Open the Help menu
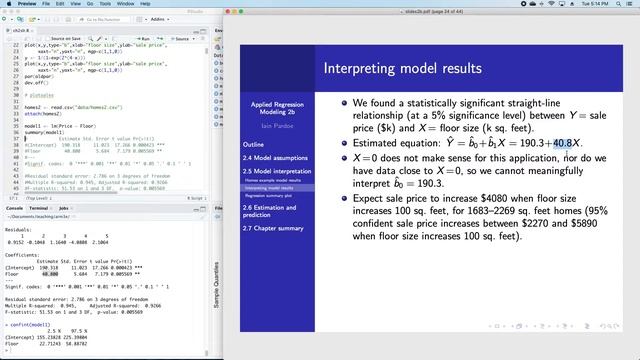Viewport: 640px width, 360px height. click(145, 4)
